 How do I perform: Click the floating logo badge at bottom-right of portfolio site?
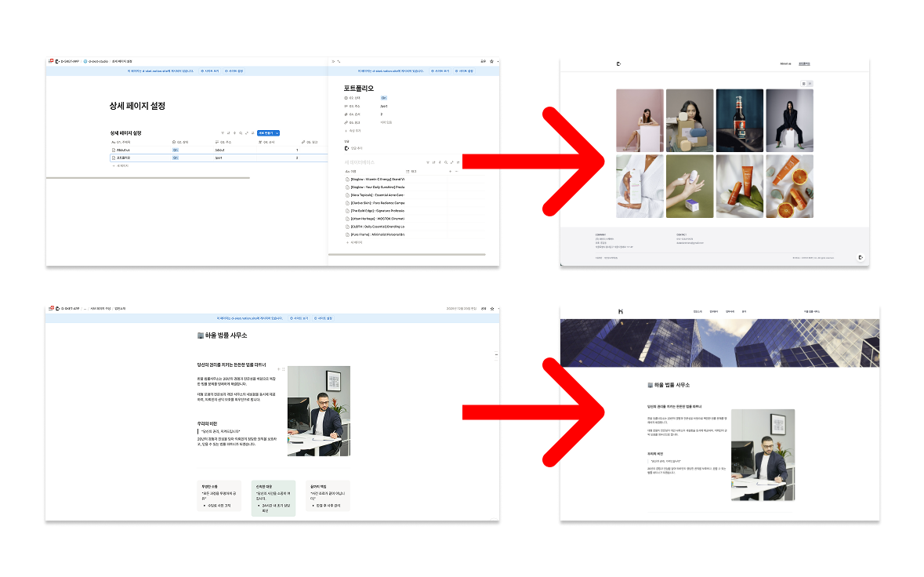[x=861, y=256]
